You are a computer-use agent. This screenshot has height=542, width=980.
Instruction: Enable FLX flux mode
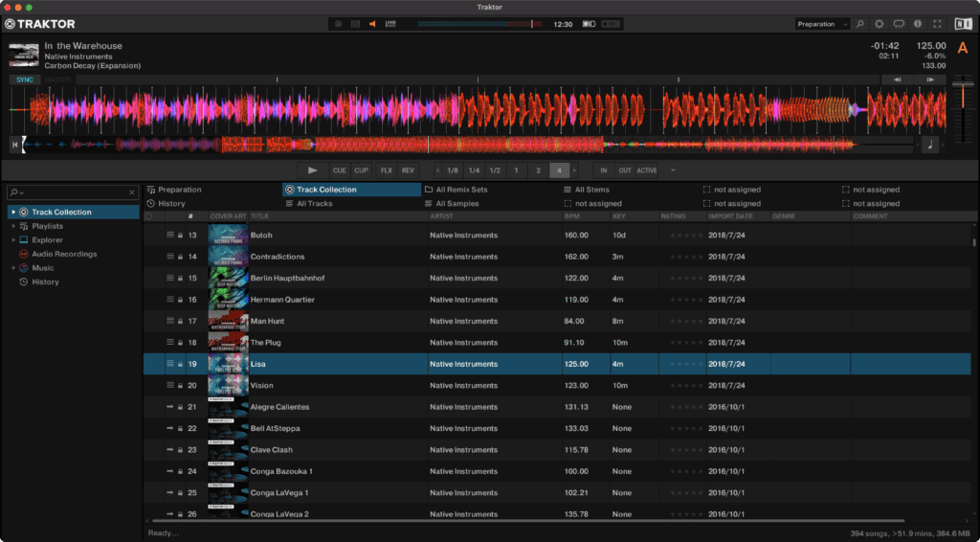coord(387,170)
